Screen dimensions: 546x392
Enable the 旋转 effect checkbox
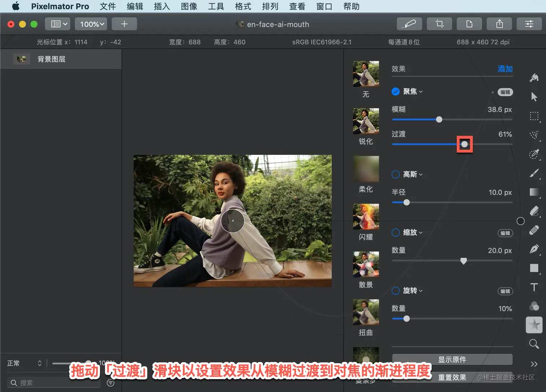(396, 291)
